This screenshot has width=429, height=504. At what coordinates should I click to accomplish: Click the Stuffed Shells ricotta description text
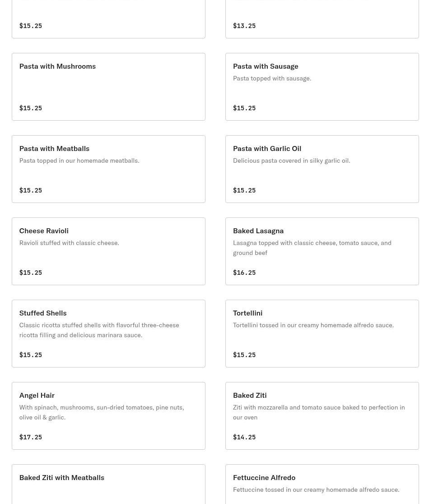pyautogui.click(x=99, y=330)
